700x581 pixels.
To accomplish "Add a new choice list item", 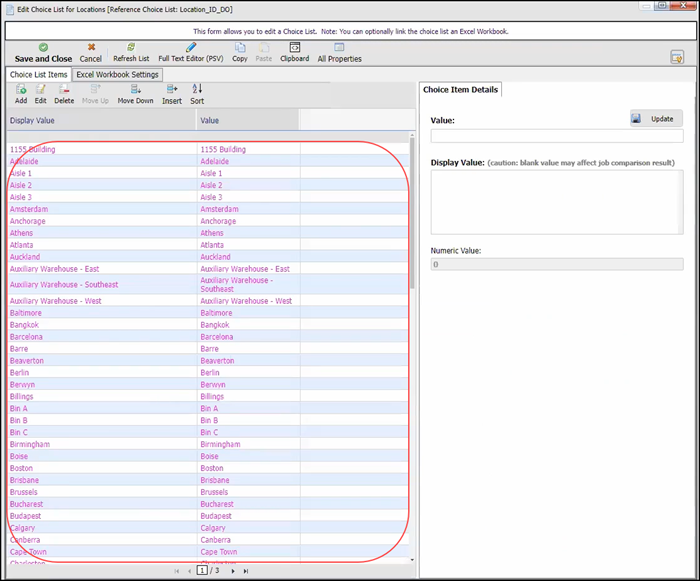I will [21, 90].
